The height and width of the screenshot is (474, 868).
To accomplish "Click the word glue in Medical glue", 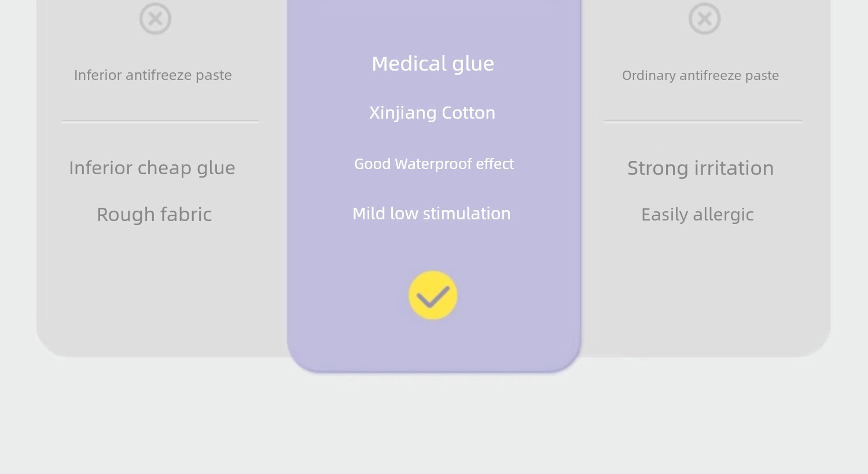I will click(x=473, y=64).
